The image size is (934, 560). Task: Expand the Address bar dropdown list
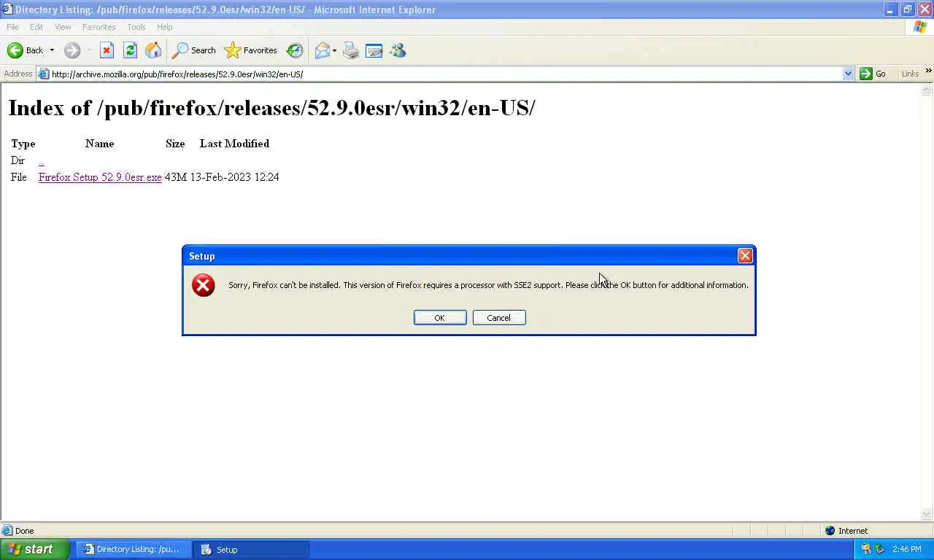tap(848, 74)
